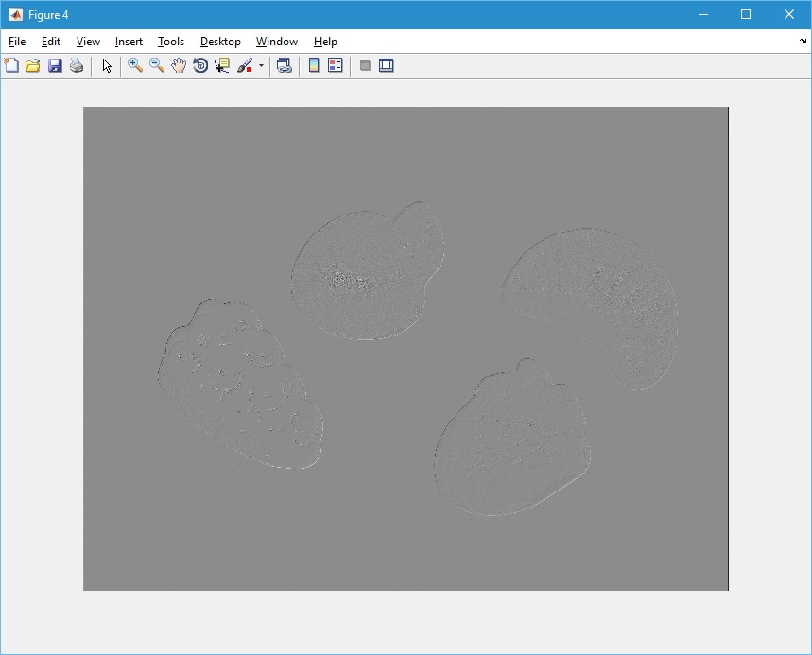Save the figure using the floppy disk icon
Viewport: 812px width, 655px height.
[55, 65]
